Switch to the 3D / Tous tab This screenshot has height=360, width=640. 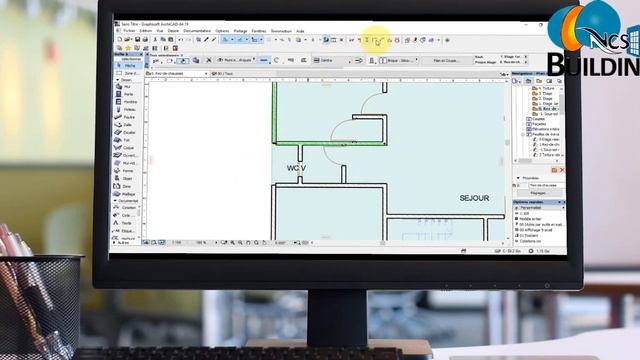coord(223,74)
